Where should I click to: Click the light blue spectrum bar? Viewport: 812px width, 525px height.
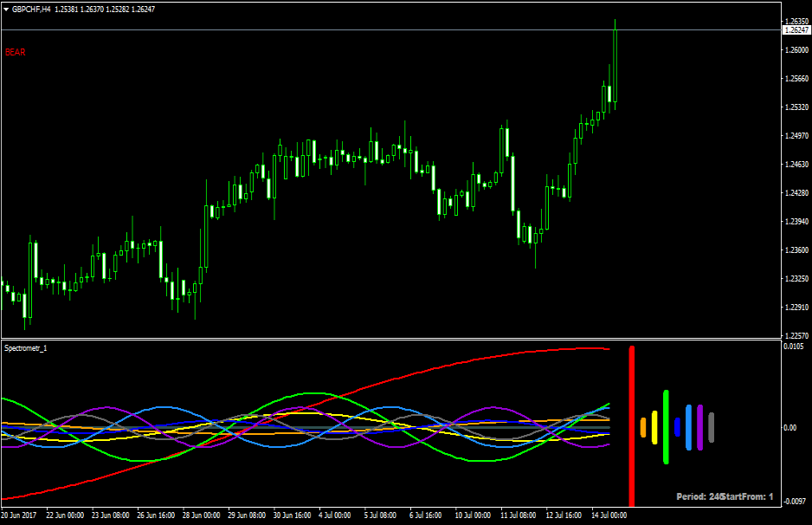tap(688, 426)
